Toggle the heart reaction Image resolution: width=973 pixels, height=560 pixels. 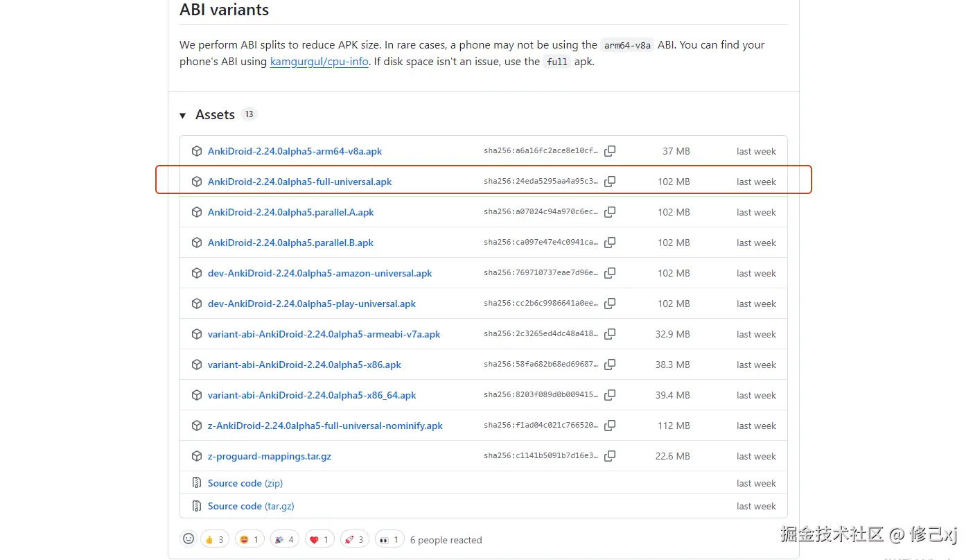[319, 539]
